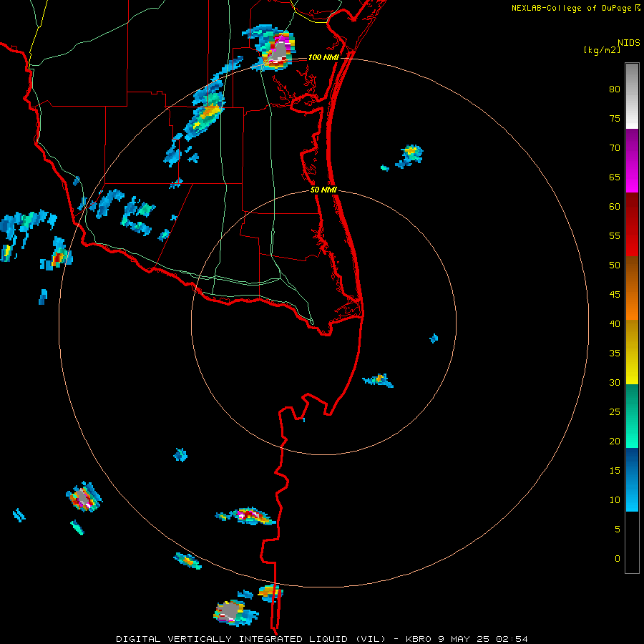Select the 45 scale value
This screenshot has width=644, height=644.
[x=615, y=295]
